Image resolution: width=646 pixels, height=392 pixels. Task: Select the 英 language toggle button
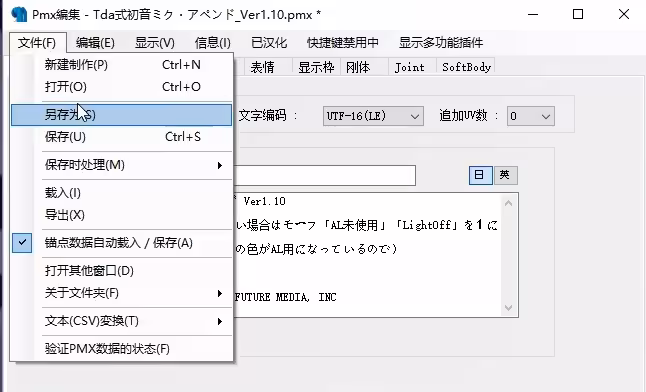click(x=506, y=175)
